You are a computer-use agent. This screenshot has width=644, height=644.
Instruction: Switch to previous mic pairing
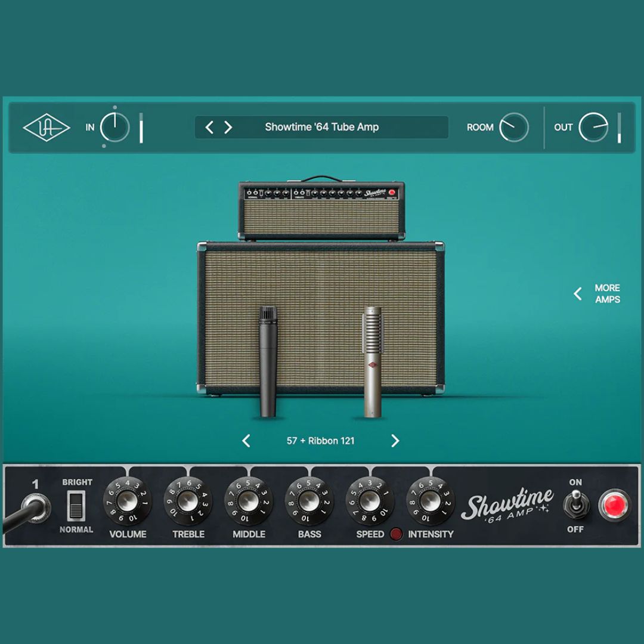(246, 441)
